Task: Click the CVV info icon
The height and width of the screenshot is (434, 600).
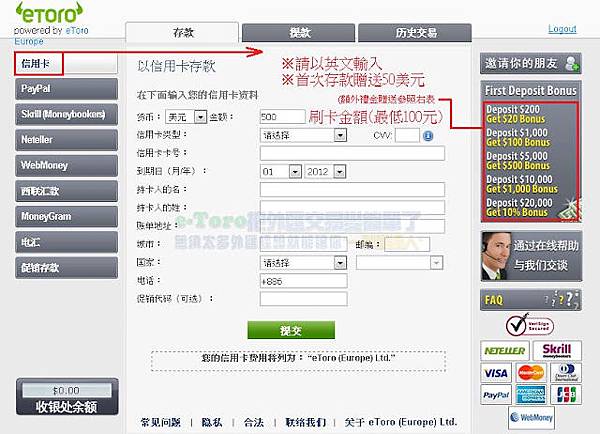Action: (428, 135)
